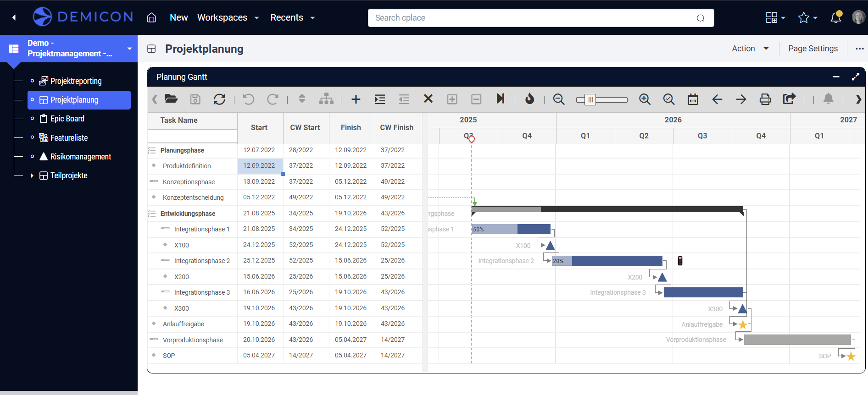
Task: Add a new task with plus icon
Action: click(356, 99)
